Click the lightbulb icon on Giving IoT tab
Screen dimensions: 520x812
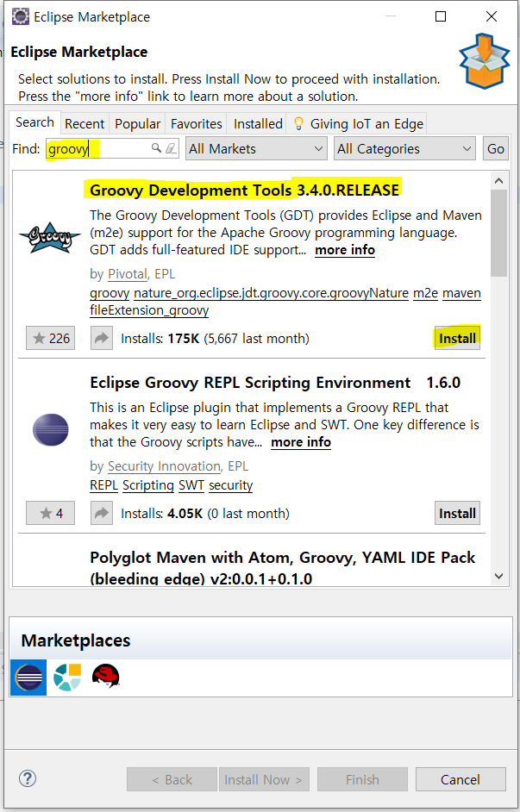tap(298, 123)
